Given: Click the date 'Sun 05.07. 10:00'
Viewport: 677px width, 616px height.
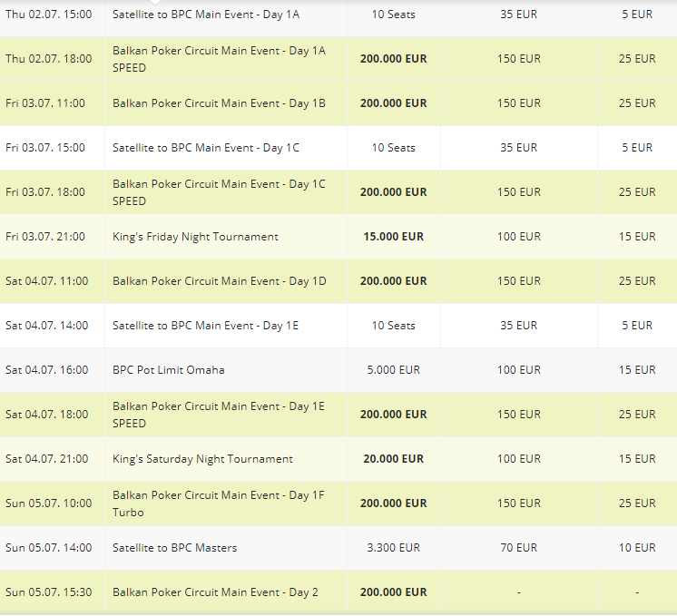Looking at the screenshot, I should click(x=49, y=504).
